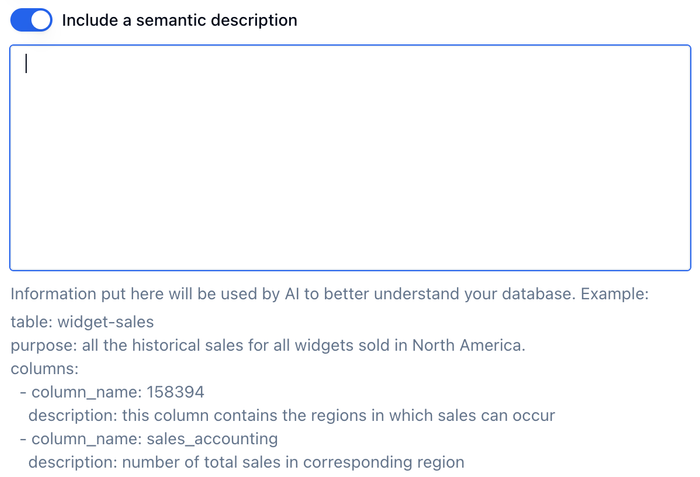Click the "Include a semantic description" label
The image size is (700, 477).
pos(179,20)
